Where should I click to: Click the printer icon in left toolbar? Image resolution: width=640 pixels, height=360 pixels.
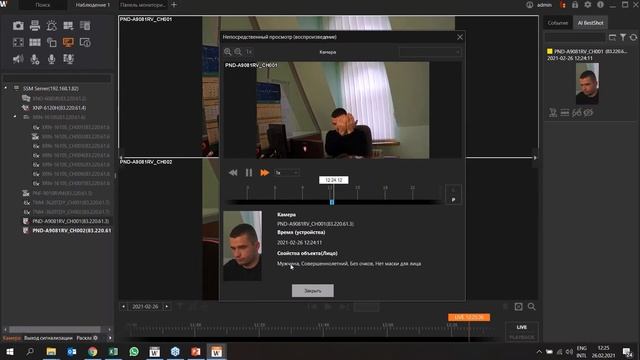coord(35,26)
